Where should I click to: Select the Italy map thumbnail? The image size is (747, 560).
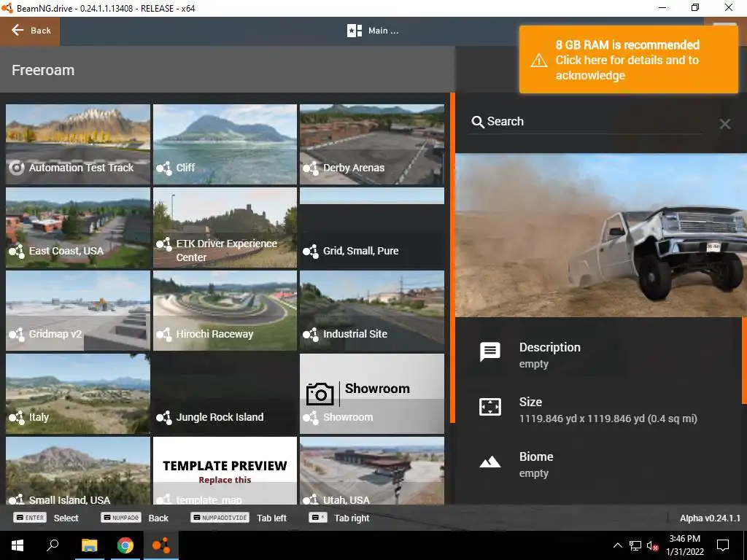click(x=78, y=393)
